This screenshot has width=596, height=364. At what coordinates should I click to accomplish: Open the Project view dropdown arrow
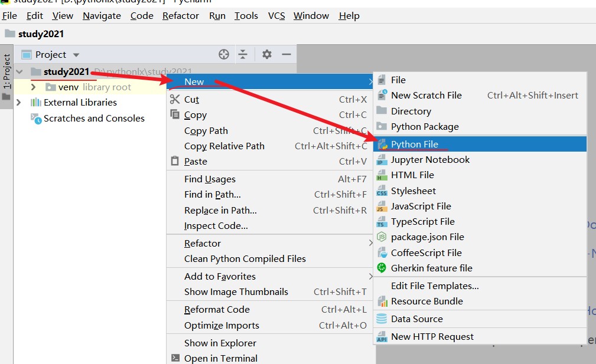click(x=76, y=55)
